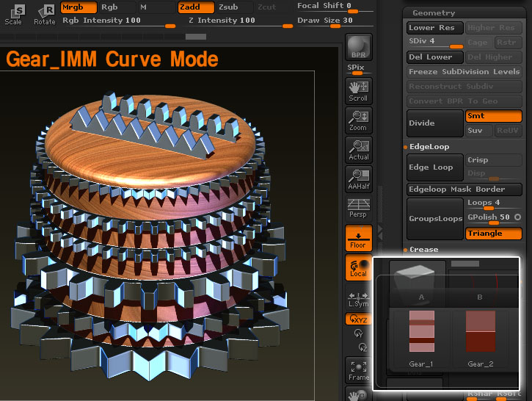The height and width of the screenshot is (401, 532).
Task: Select the Scroll canvas tool
Action: click(x=358, y=90)
